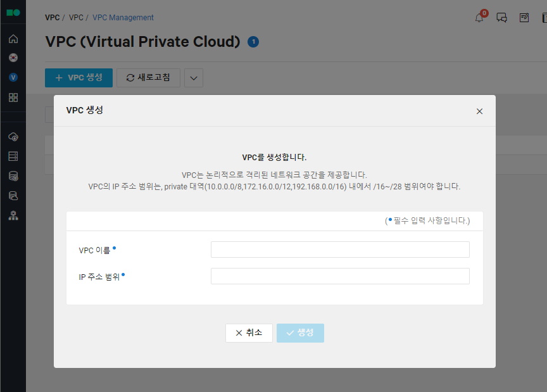This screenshot has width=547, height=392.
Task: Open notifications bell icon
Action: [480, 17]
